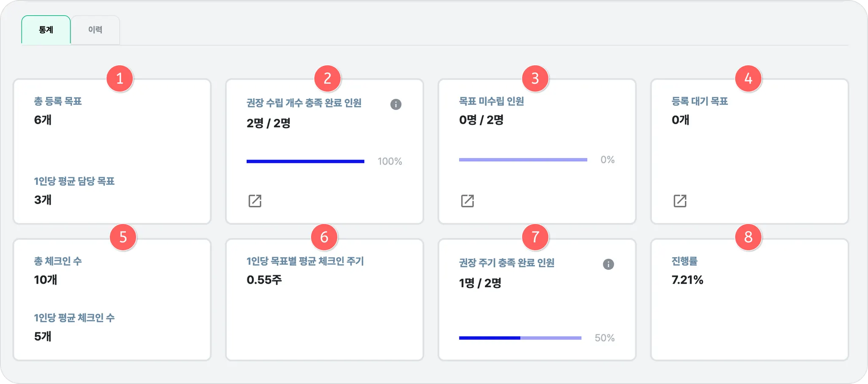Click red badge number 5
The width and height of the screenshot is (868, 384).
click(123, 237)
